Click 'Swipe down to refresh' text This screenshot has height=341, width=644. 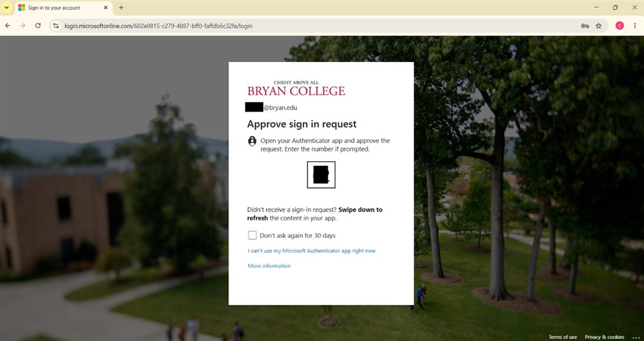point(315,214)
